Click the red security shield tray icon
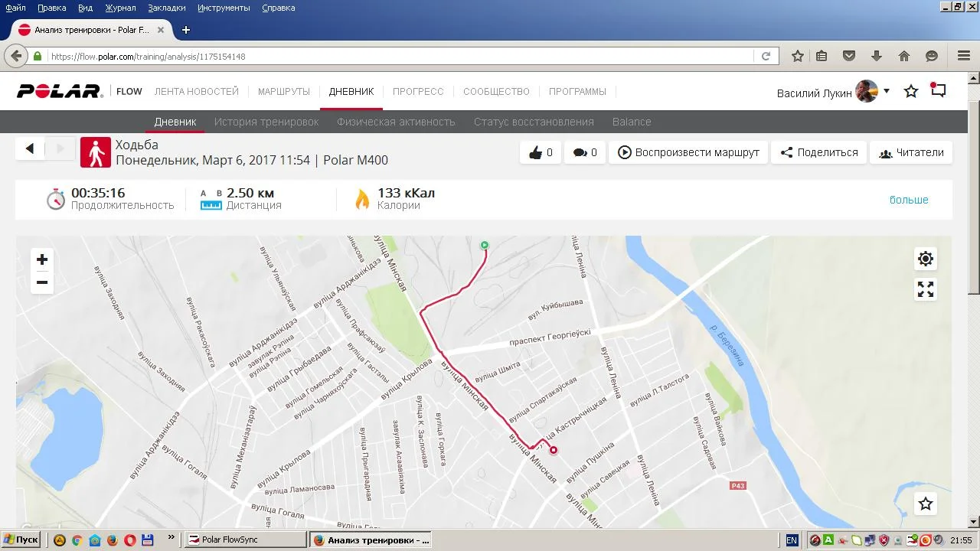Screen dimensions: 980x551 (x=884, y=540)
